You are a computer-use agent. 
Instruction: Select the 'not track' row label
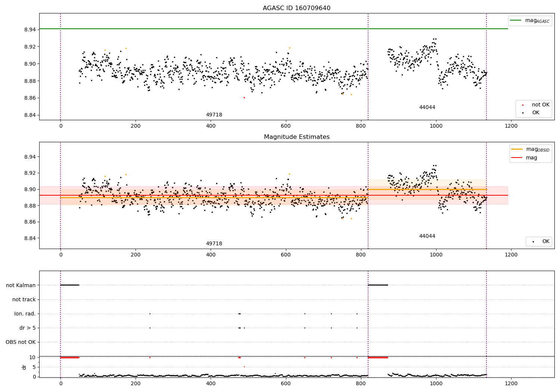click(24, 299)
